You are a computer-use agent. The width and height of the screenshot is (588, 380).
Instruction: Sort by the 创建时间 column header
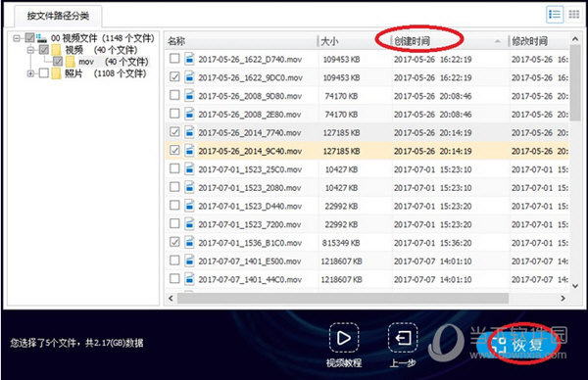(x=451, y=41)
